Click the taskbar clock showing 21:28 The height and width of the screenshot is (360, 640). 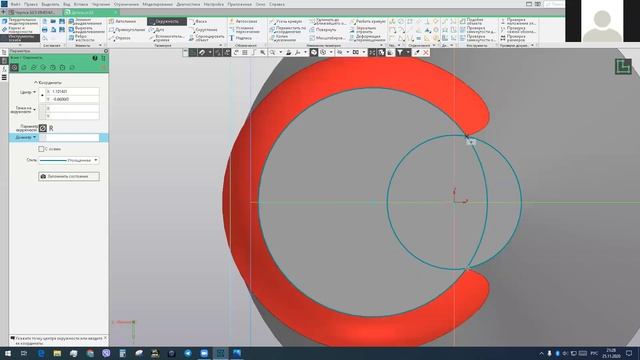[611, 353]
